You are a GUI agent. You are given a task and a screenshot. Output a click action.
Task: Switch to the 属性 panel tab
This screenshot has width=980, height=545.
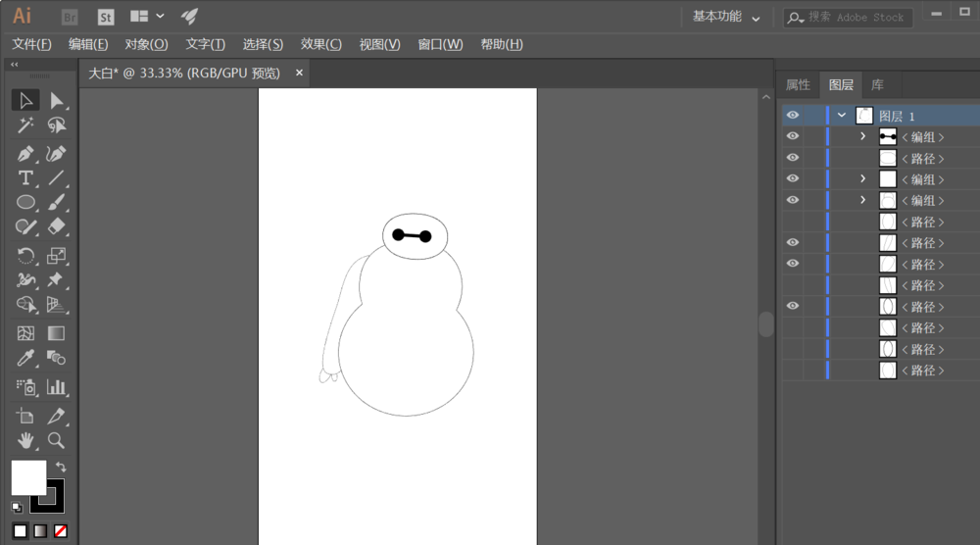point(798,85)
